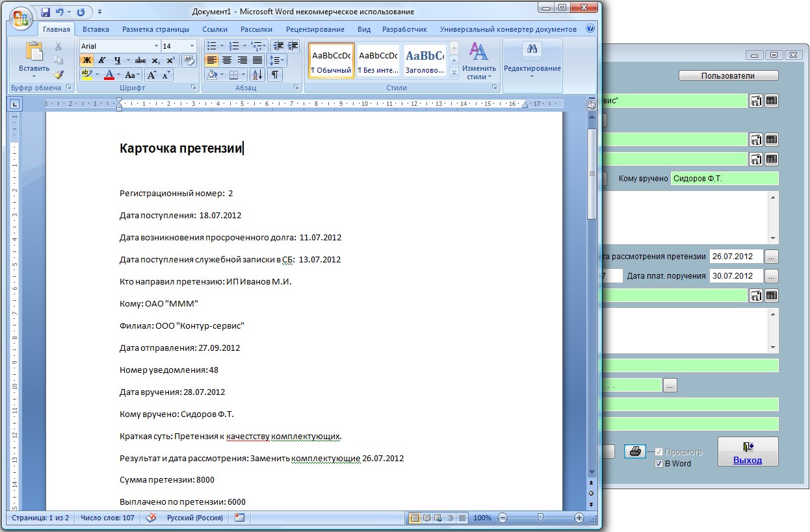This screenshot has width=810, height=532.
Task: Toggle bold (Ж) formatting
Action: pyautogui.click(x=86, y=60)
